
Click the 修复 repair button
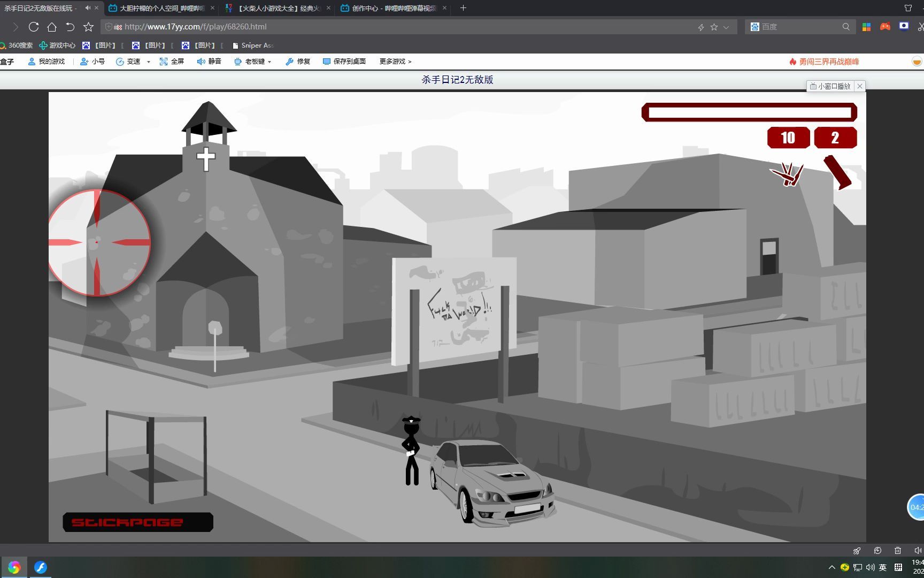coord(298,62)
